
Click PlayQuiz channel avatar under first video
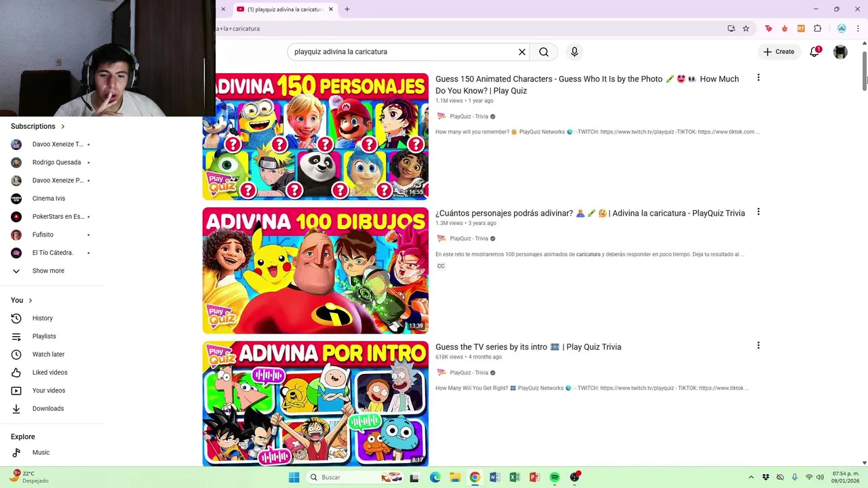[x=441, y=117]
